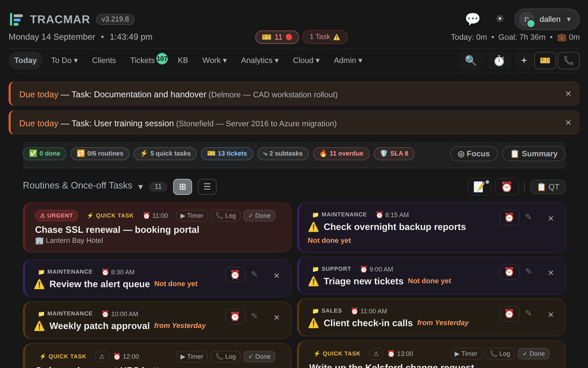Image resolution: width=588 pixels, height=368 pixels.
Task: Dismiss the User training session alert
Action: [x=568, y=123]
